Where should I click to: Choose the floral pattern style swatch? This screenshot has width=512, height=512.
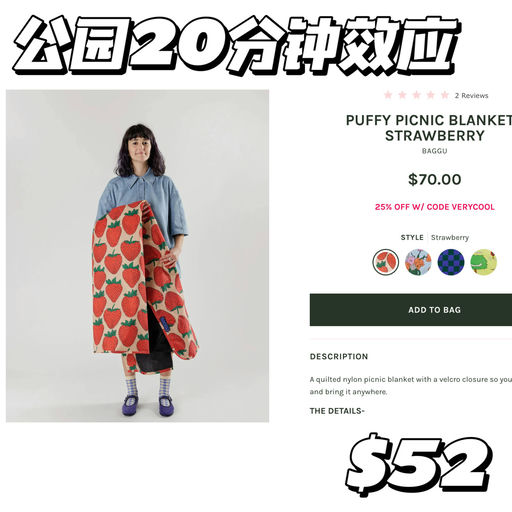coord(418,262)
